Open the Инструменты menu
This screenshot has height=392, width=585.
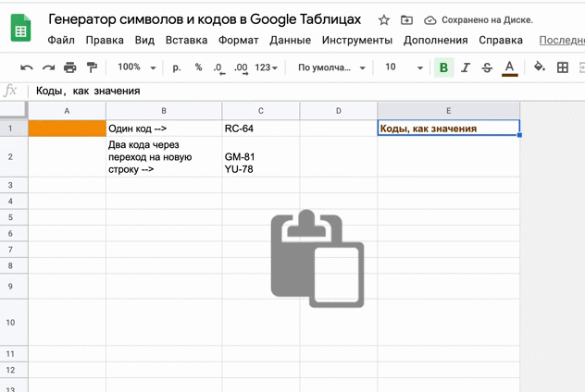click(x=357, y=41)
